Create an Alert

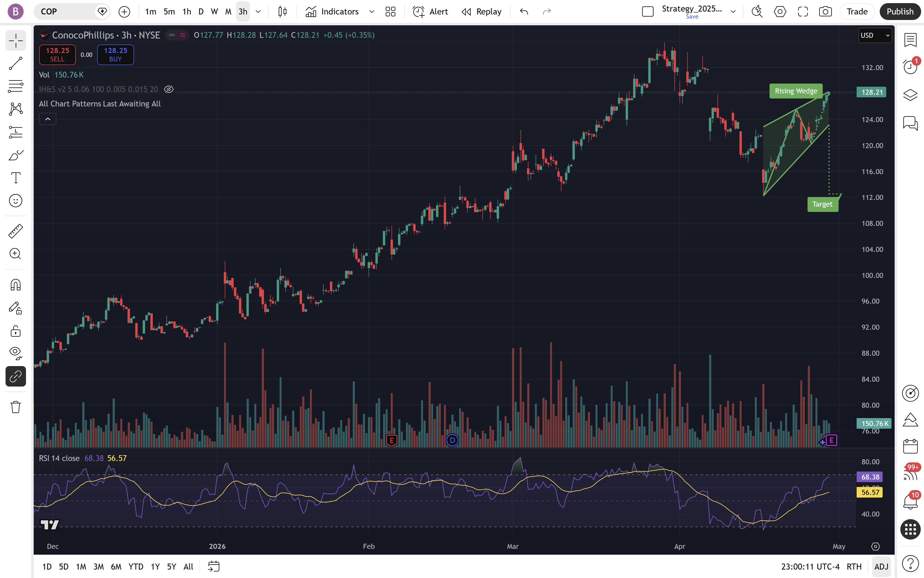(x=430, y=12)
